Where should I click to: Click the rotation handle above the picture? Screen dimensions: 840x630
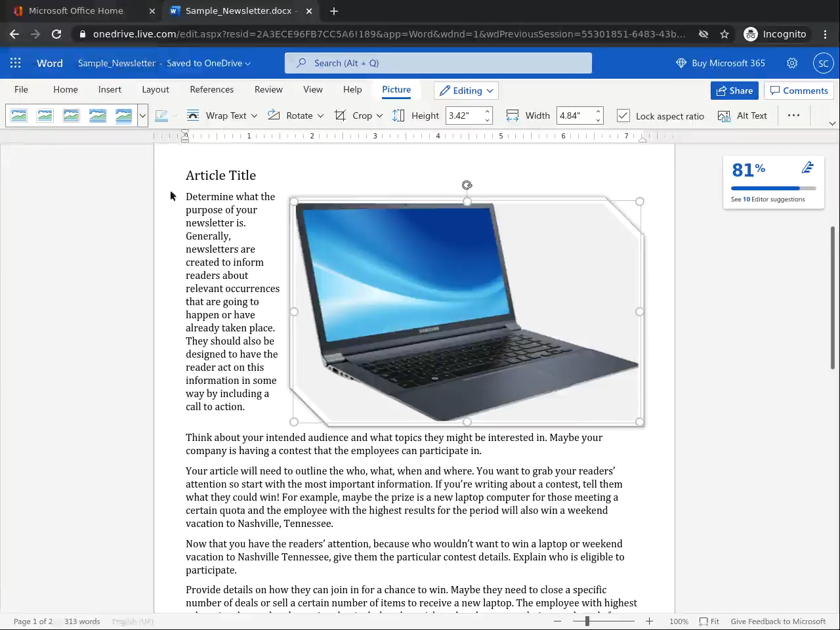tap(467, 185)
